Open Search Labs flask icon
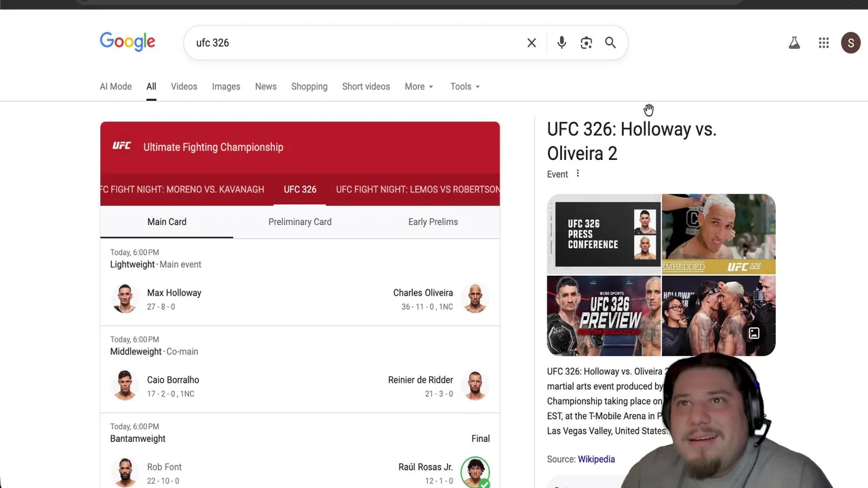Viewport: 868px width, 488px height. pos(794,43)
